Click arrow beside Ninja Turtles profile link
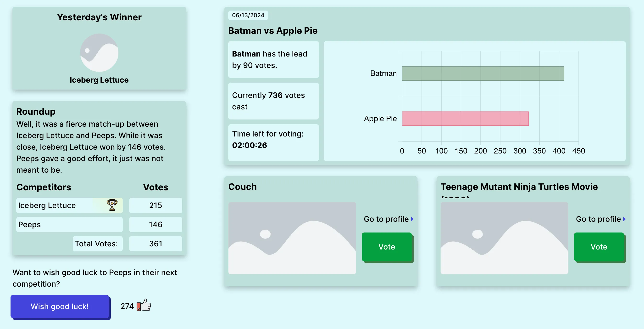This screenshot has height=329, width=644. click(x=624, y=219)
